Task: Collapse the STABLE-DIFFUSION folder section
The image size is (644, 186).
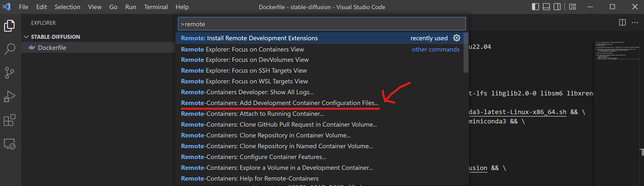Action: pyautogui.click(x=26, y=37)
